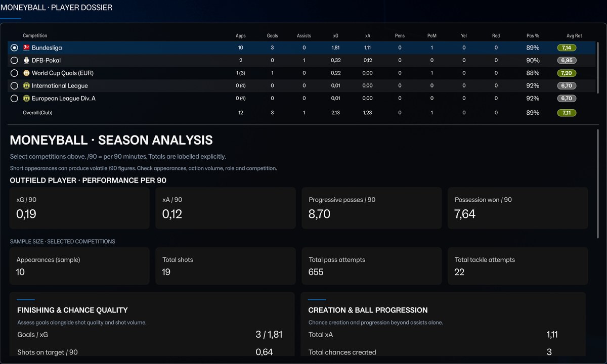Click the DFB-Pokal 6,95 rating badge

[567, 60]
